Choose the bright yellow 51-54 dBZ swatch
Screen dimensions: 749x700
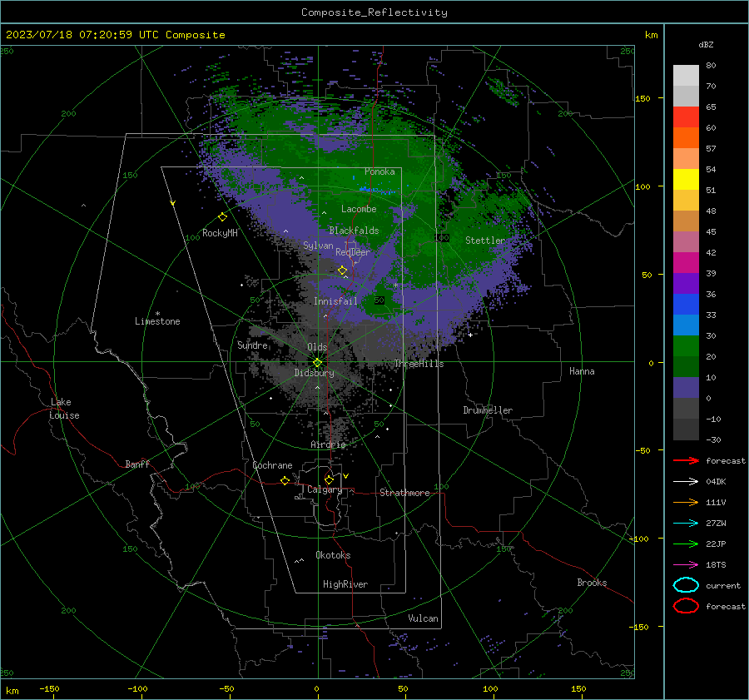[686, 179]
